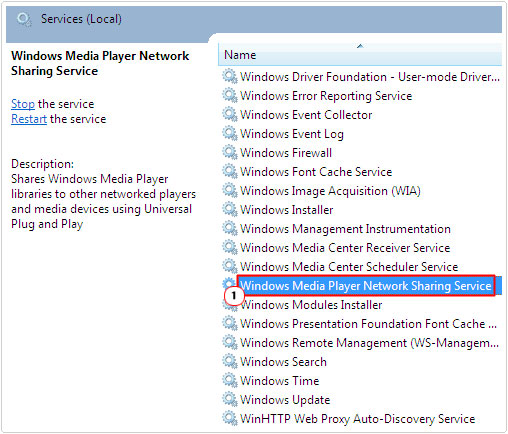Click the gear icon beside Windows Firewall
508x434 pixels.
point(230,152)
